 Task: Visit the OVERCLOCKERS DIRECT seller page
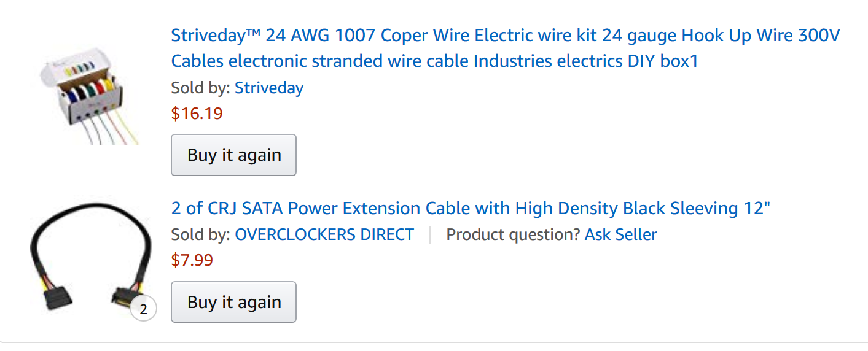tap(324, 234)
